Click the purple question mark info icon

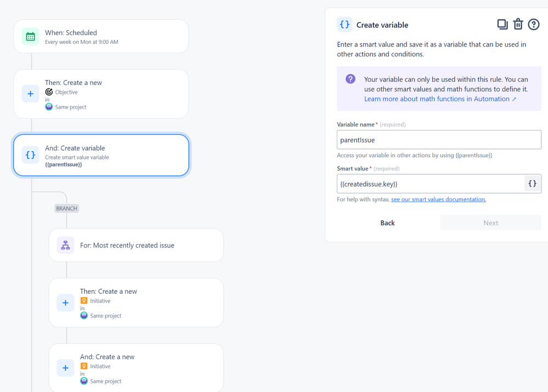tap(351, 79)
